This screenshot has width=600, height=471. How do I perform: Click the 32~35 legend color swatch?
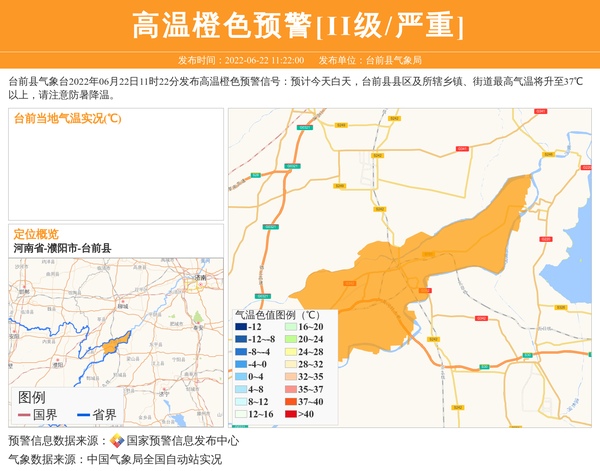290,377
